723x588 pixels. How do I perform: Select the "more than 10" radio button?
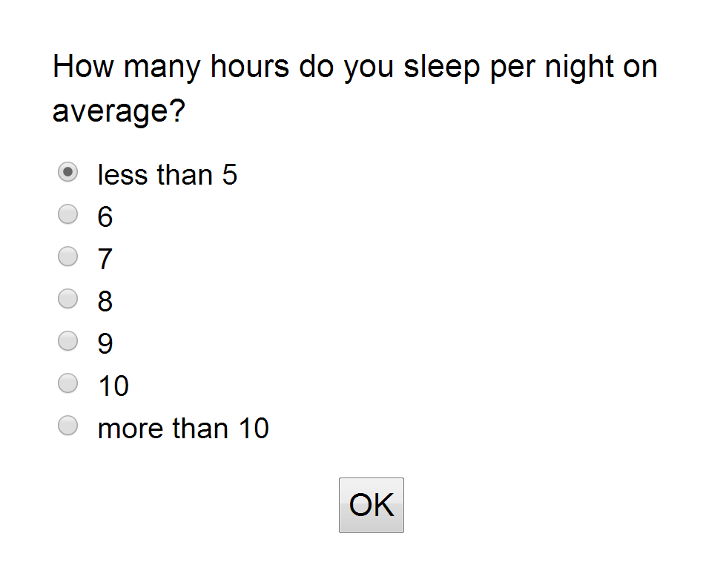(67, 425)
